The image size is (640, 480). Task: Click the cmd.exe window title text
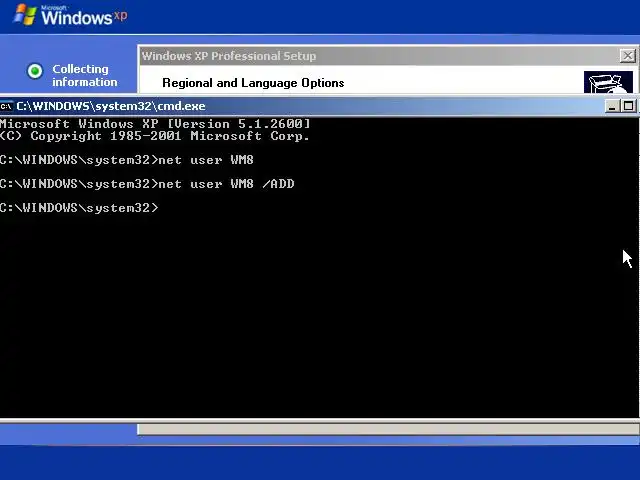coord(111,106)
